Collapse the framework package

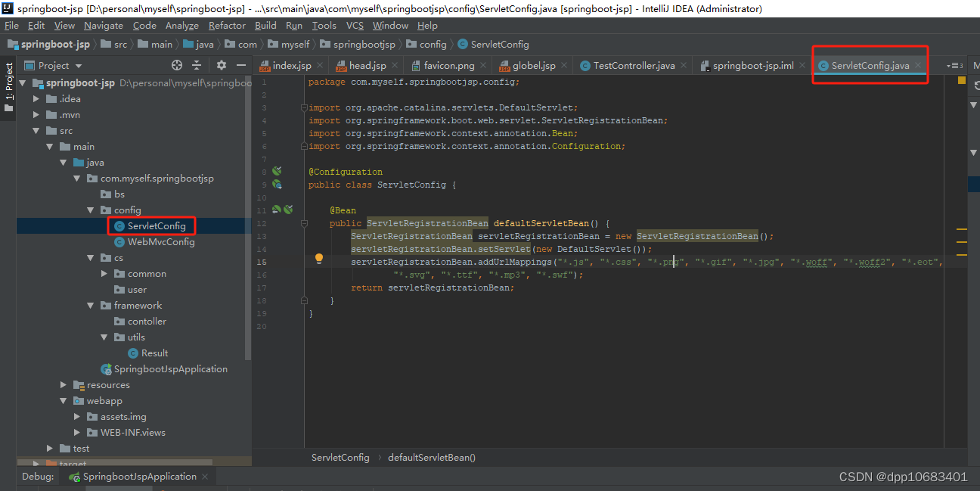coord(91,306)
